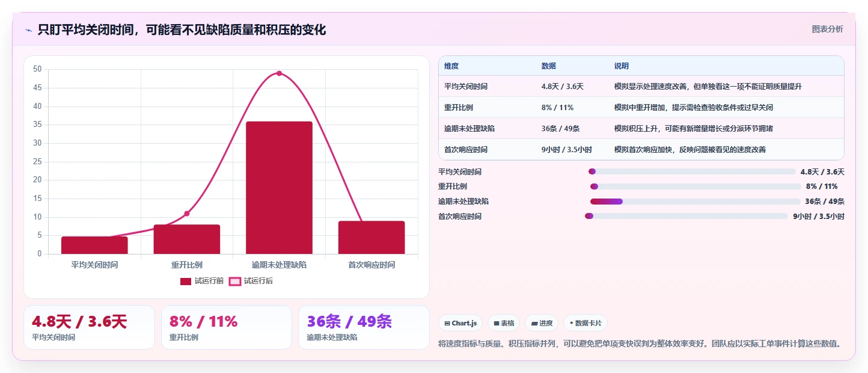Click the 说明 column header
The width and height of the screenshot is (868, 373).
622,66
